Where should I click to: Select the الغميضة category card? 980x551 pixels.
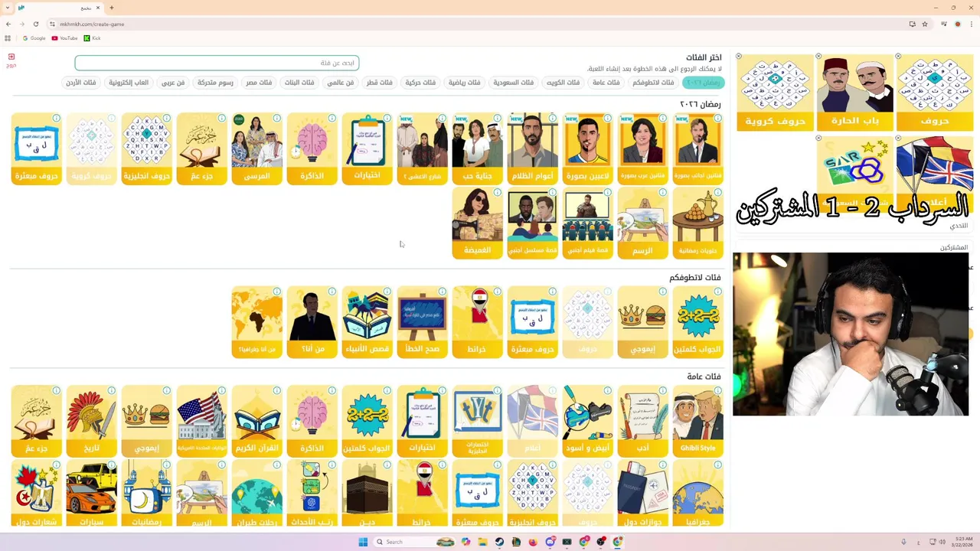[x=477, y=223]
